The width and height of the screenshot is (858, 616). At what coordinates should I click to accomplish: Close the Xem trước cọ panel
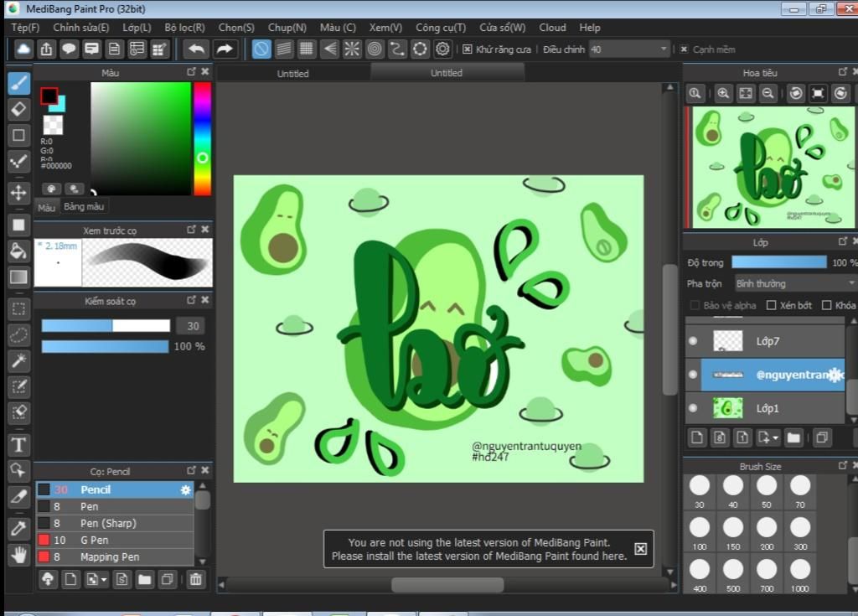tap(204, 230)
